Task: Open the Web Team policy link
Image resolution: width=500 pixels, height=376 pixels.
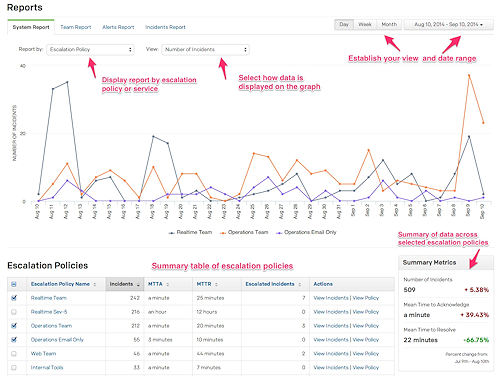Action: (43, 354)
